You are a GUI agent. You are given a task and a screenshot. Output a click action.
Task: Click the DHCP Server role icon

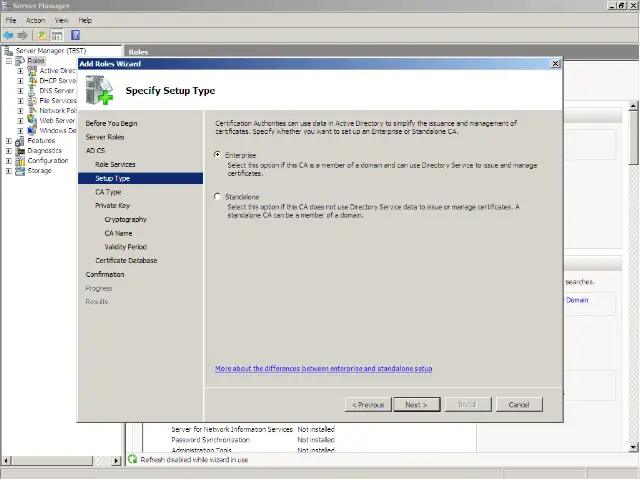32,80
